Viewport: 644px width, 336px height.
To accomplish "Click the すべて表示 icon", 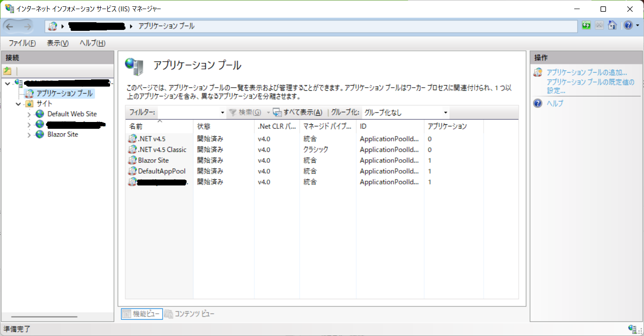I will [278, 112].
